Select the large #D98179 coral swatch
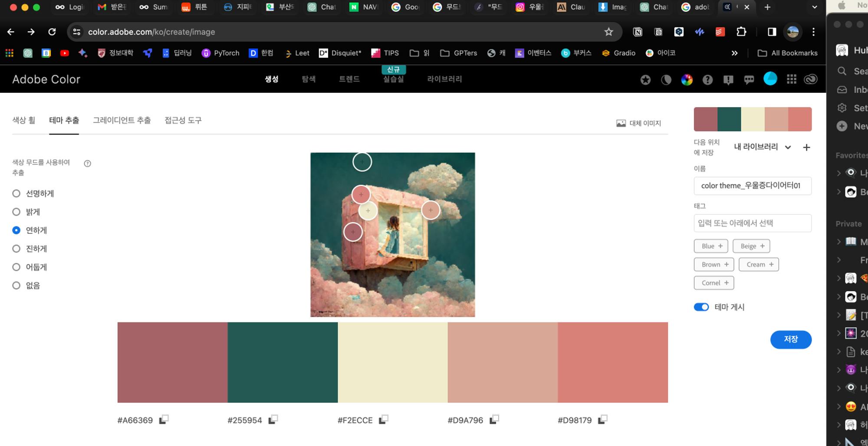868x446 pixels. tap(613, 362)
